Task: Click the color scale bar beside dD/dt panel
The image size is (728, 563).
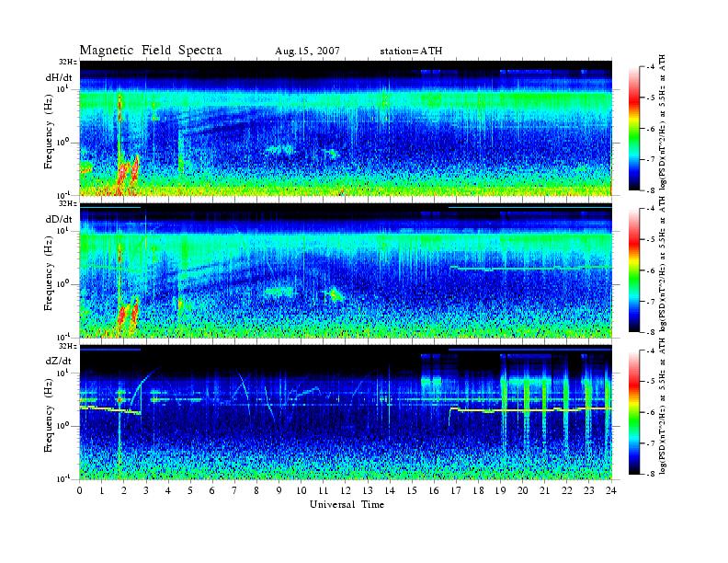Action: (634, 270)
